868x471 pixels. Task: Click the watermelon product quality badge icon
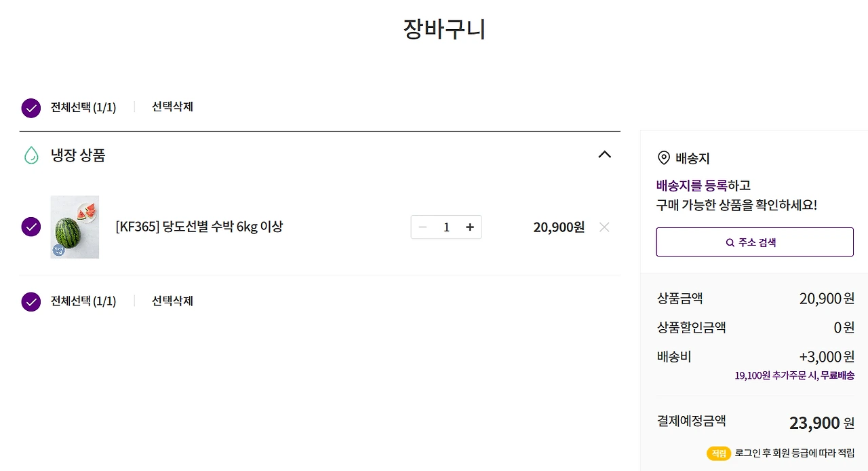pyautogui.click(x=58, y=250)
